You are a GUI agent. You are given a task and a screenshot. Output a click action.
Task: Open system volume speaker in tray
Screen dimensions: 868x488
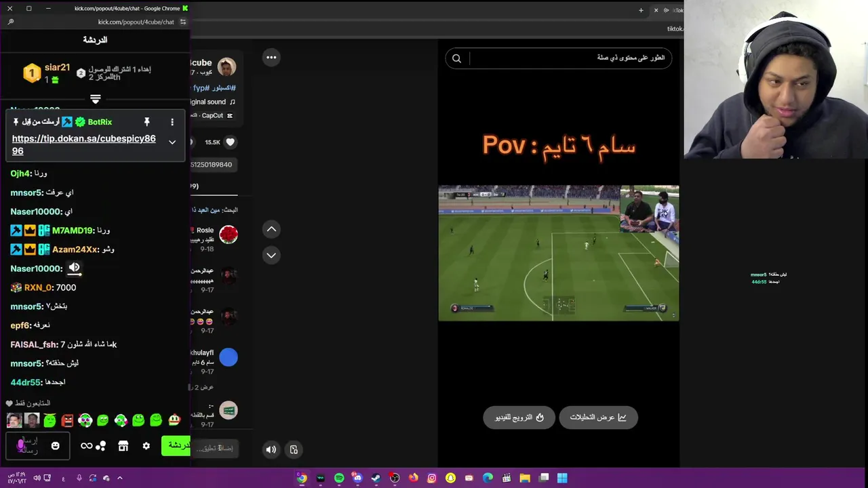pyautogui.click(x=37, y=478)
